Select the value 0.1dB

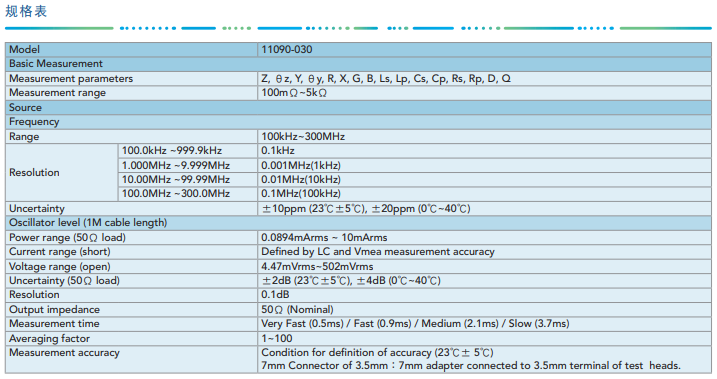coord(275,295)
